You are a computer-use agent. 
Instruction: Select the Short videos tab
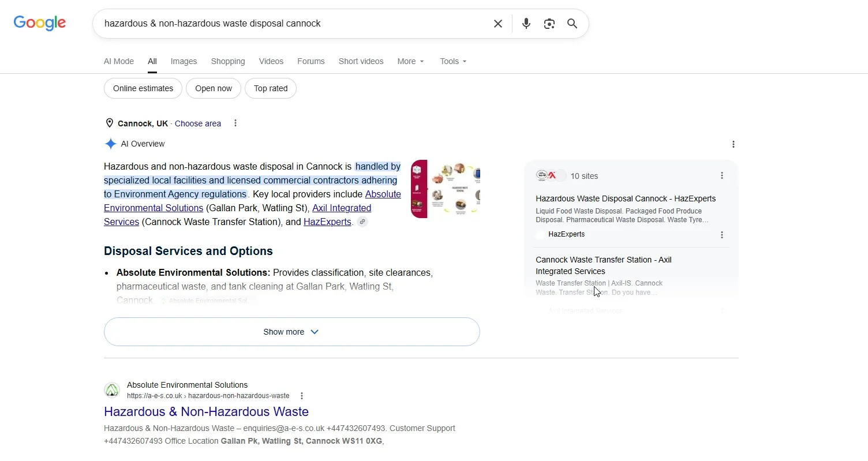coord(361,61)
